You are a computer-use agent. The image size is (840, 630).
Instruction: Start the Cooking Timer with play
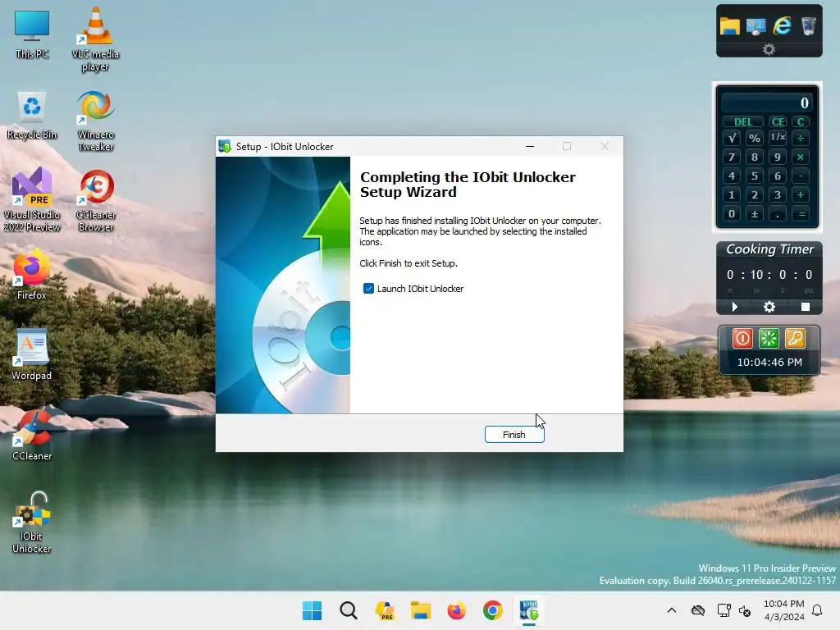pos(734,307)
